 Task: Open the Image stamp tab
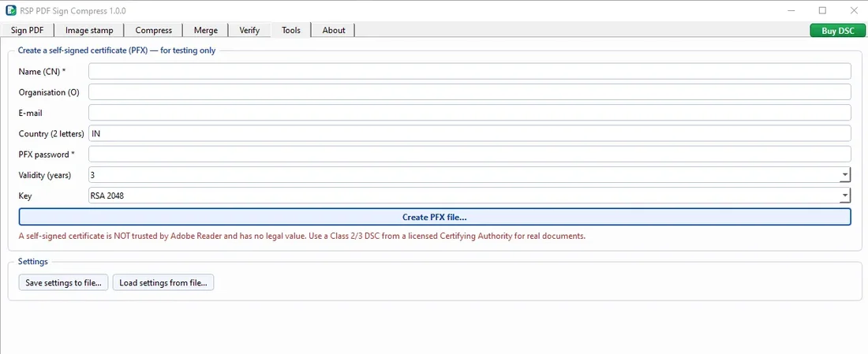tap(89, 31)
